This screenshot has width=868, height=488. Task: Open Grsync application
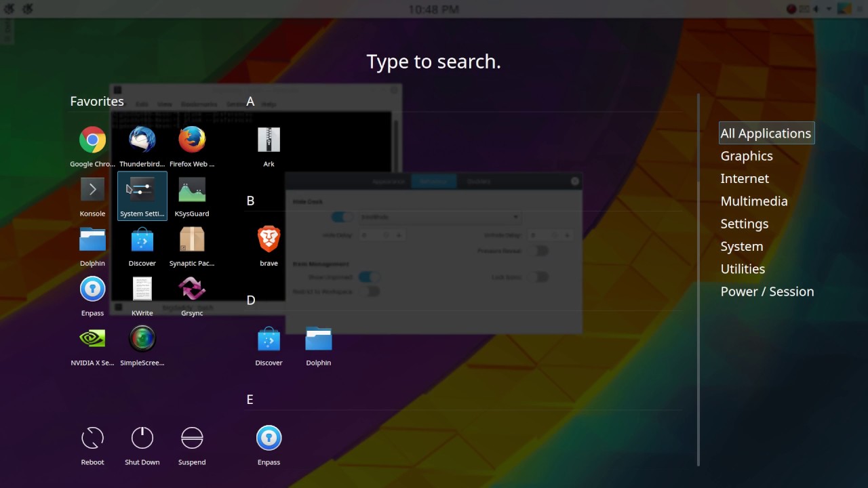tap(192, 295)
